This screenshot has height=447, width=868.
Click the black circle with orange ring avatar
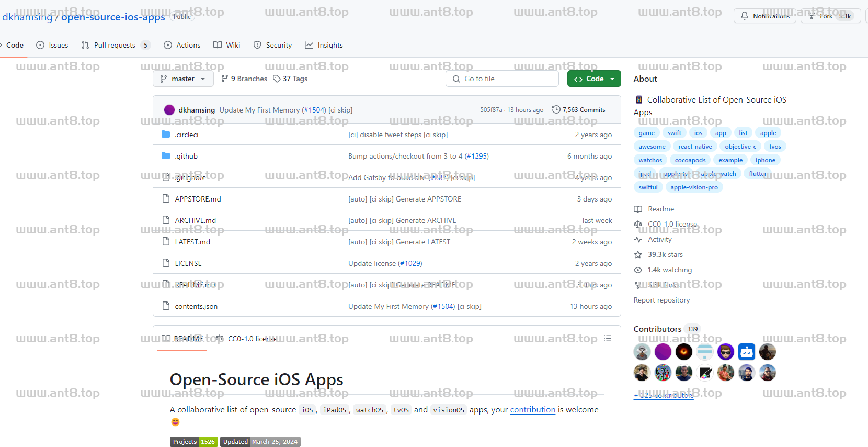click(x=683, y=352)
